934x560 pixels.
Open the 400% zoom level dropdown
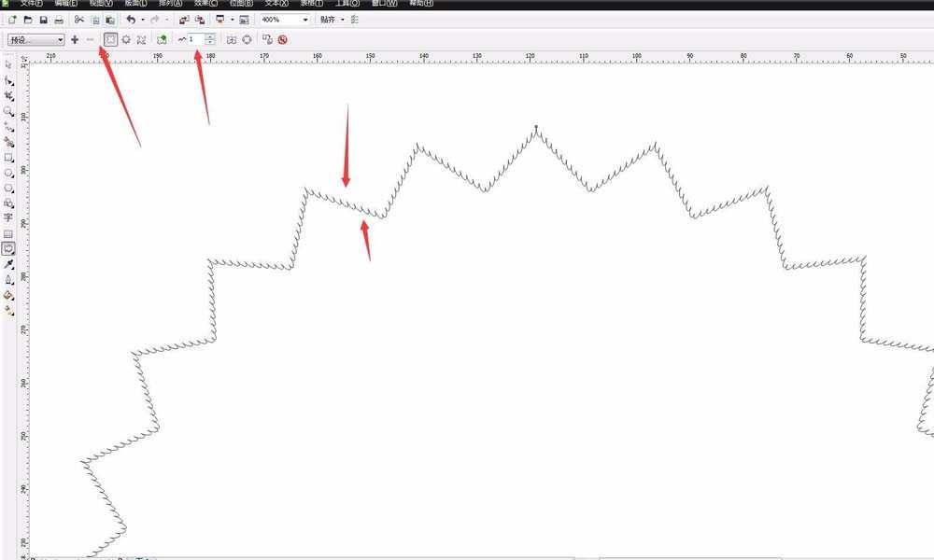(x=305, y=20)
